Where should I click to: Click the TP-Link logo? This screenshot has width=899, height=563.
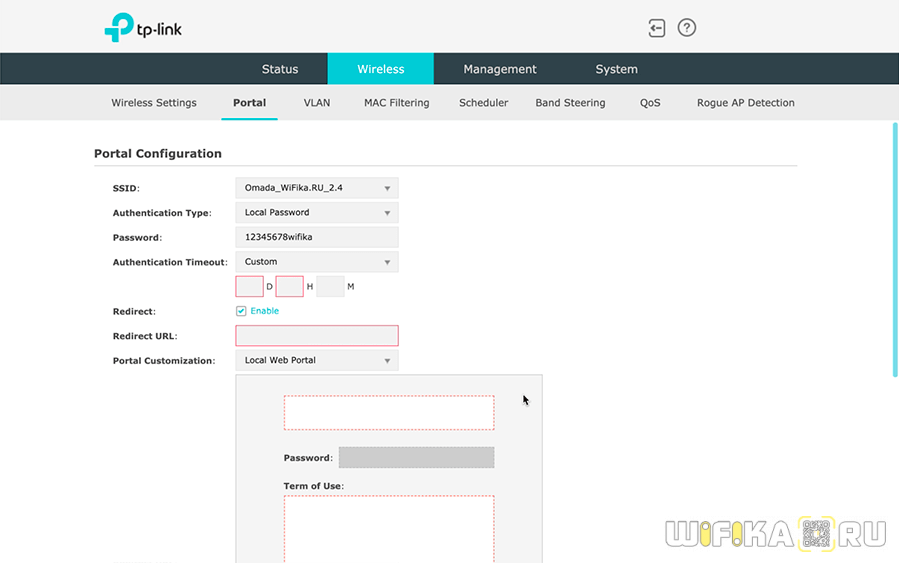[x=143, y=28]
